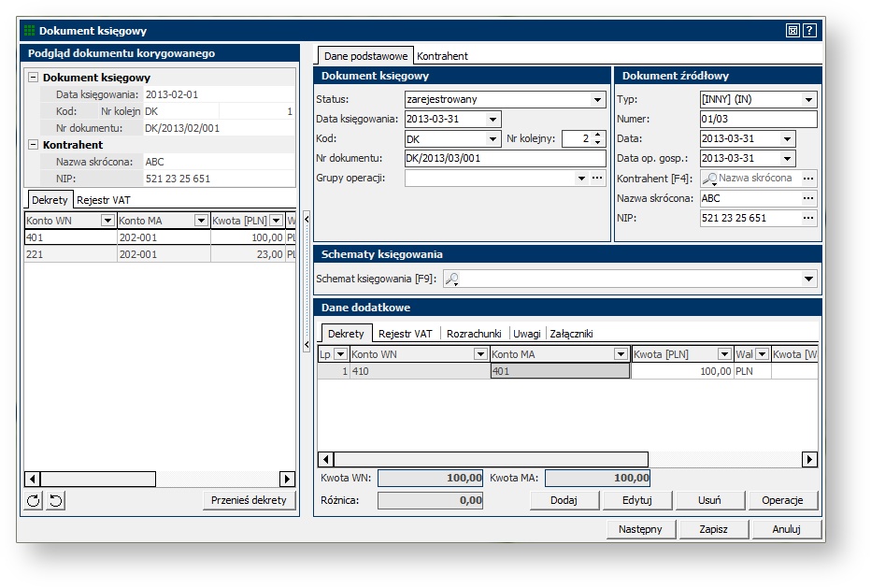
Task: Open the right Kwota [PLN] column filter dropdown
Action: click(x=724, y=354)
